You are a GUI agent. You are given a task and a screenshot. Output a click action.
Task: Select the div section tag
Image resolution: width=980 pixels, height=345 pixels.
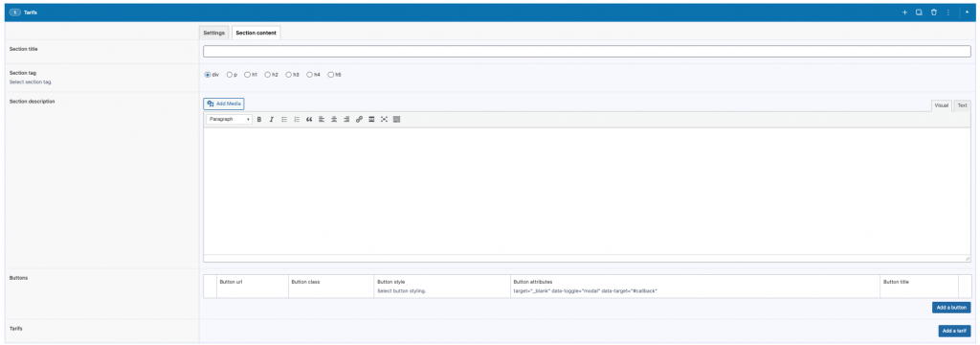[208, 75]
